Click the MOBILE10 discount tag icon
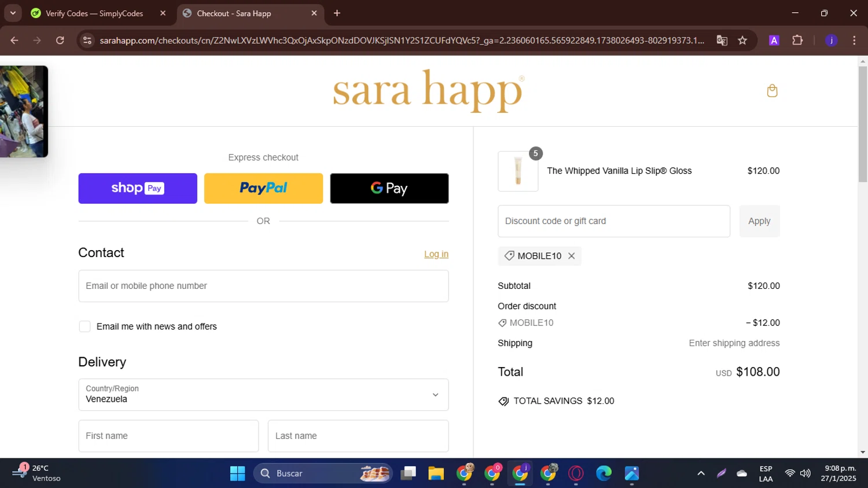Viewport: 868px width, 488px height. [x=509, y=256]
